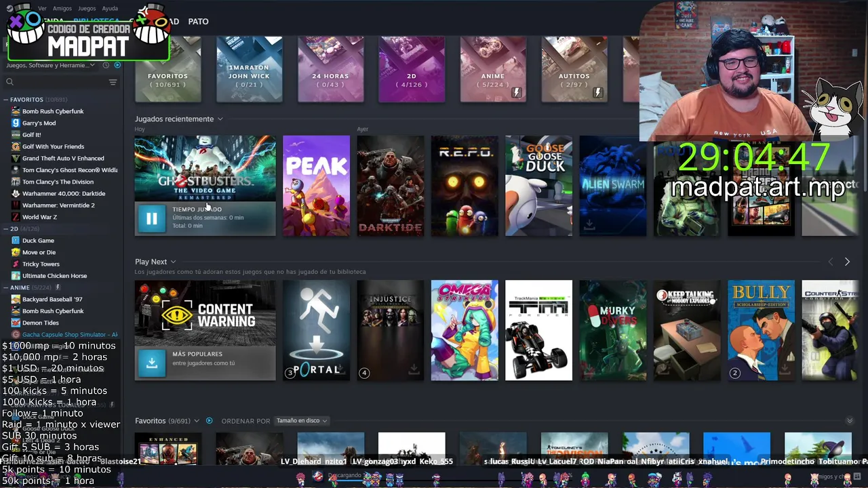Open the Bully Scholarship Edition tile
Viewport: 868px width, 488px height.
click(761, 331)
